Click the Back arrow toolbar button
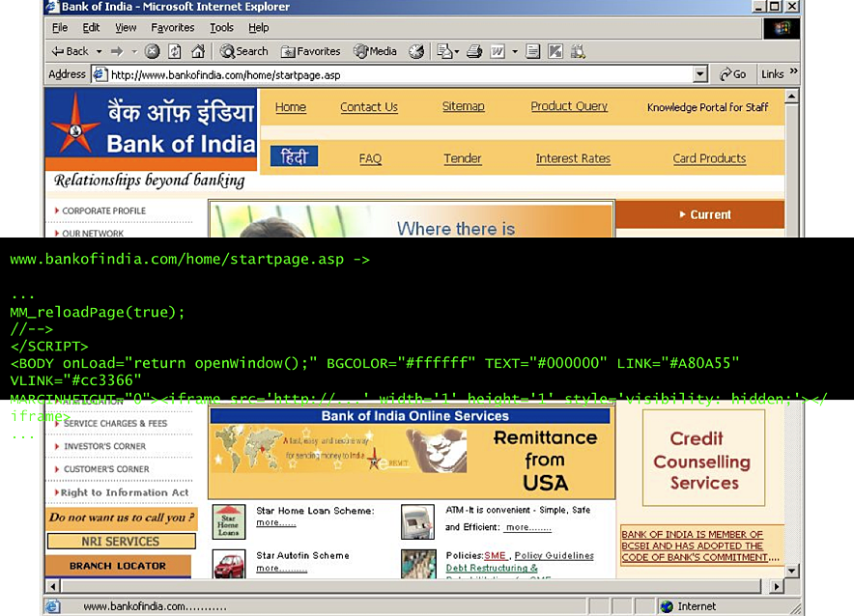 tap(70, 51)
